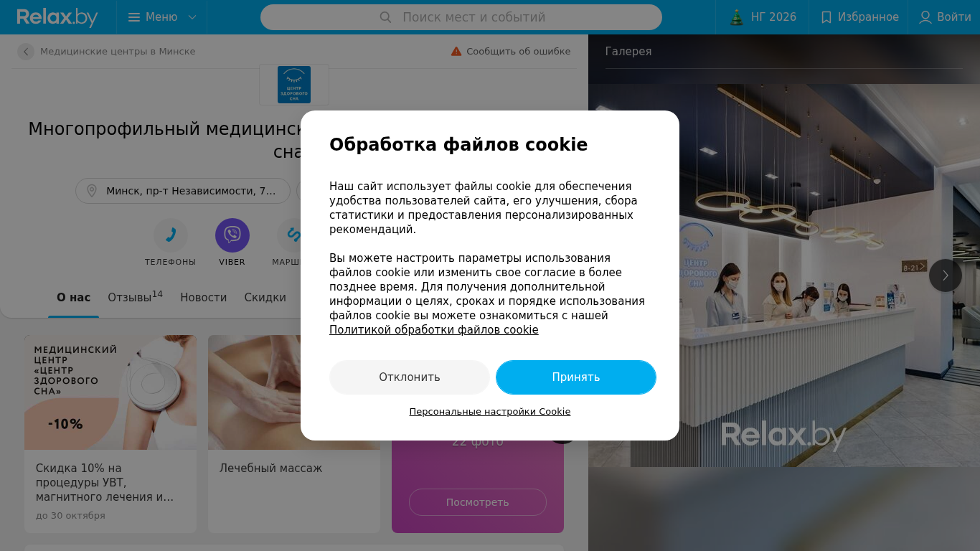
Task: Open Персональные настройки Cookie link
Action: point(490,412)
